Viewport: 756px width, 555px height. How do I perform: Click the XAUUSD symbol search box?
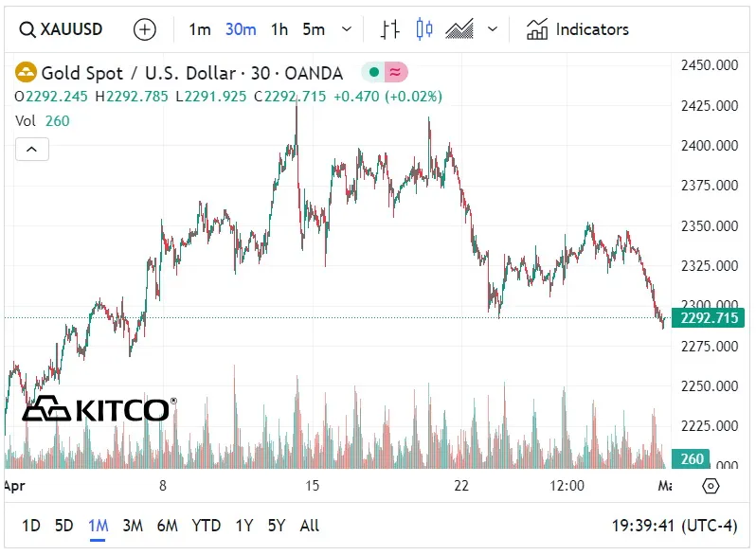tap(64, 29)
